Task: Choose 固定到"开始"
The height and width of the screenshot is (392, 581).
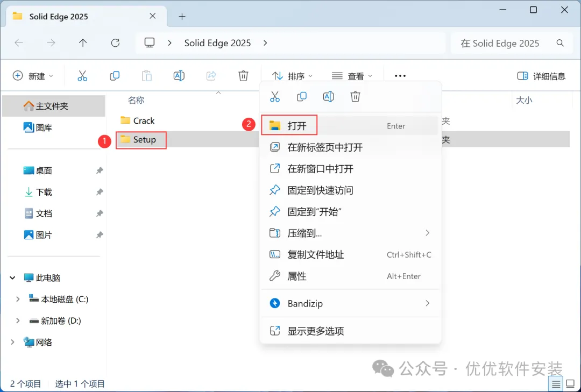Action: [350, 211]
